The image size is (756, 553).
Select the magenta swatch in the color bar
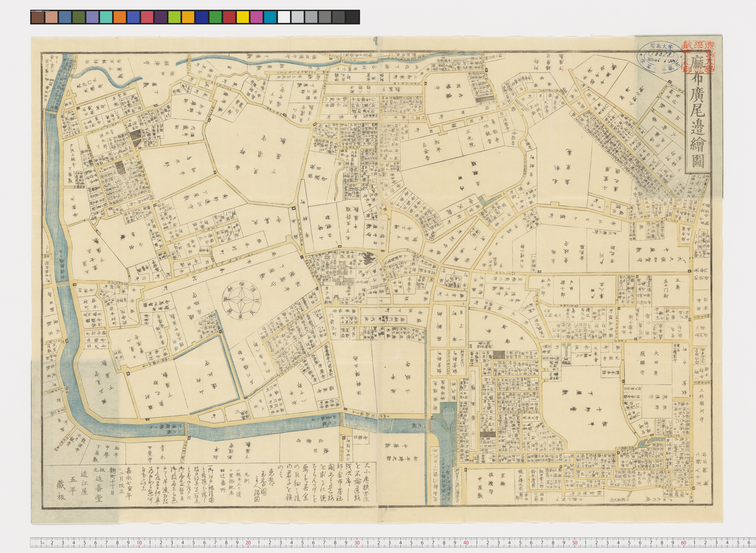click(257, 17)
